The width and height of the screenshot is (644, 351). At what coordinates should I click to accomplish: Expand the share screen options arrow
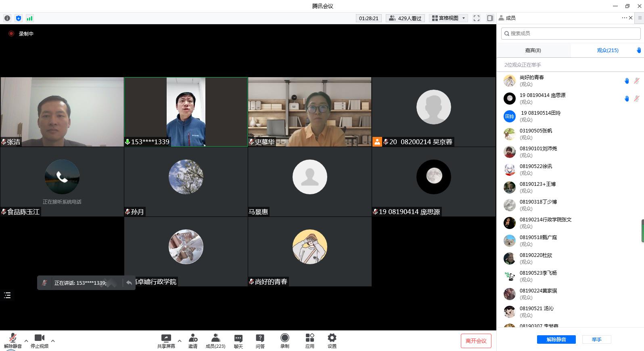pos(180,340)
